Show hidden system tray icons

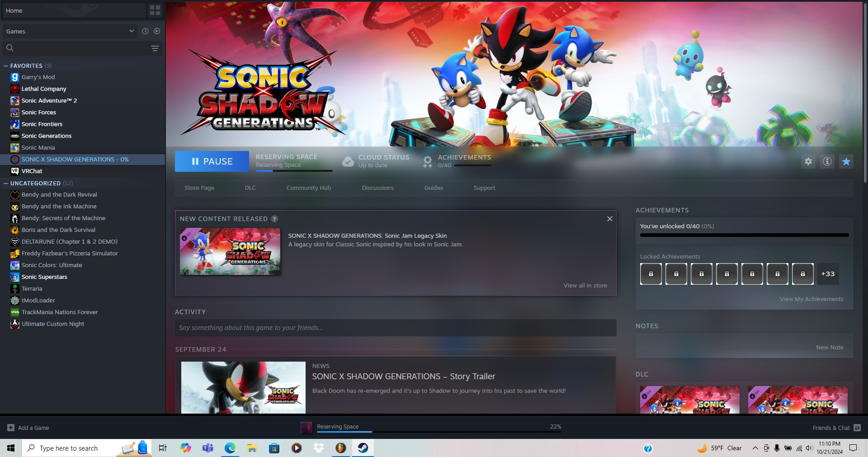(x=755, y=448)
